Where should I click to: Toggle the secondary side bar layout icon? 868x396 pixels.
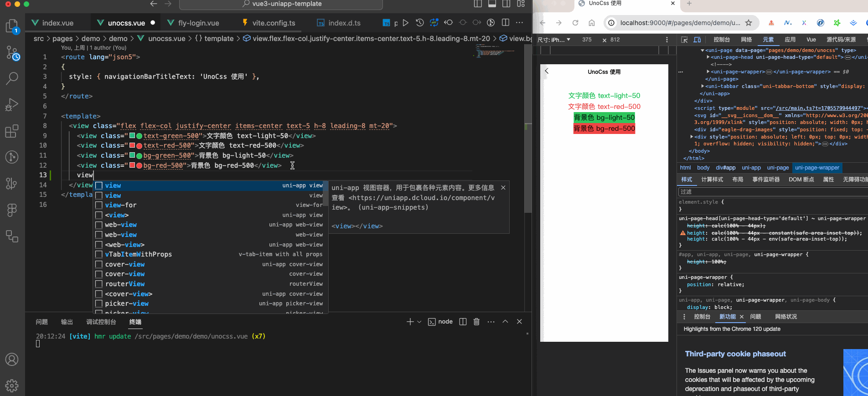click(x=506, y=4)
